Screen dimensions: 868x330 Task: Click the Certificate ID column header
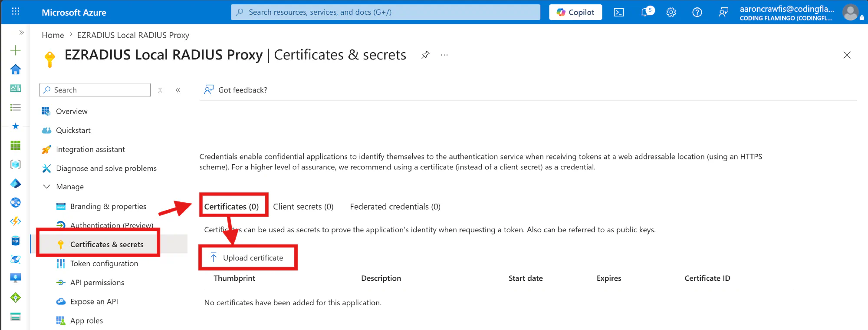707,278
